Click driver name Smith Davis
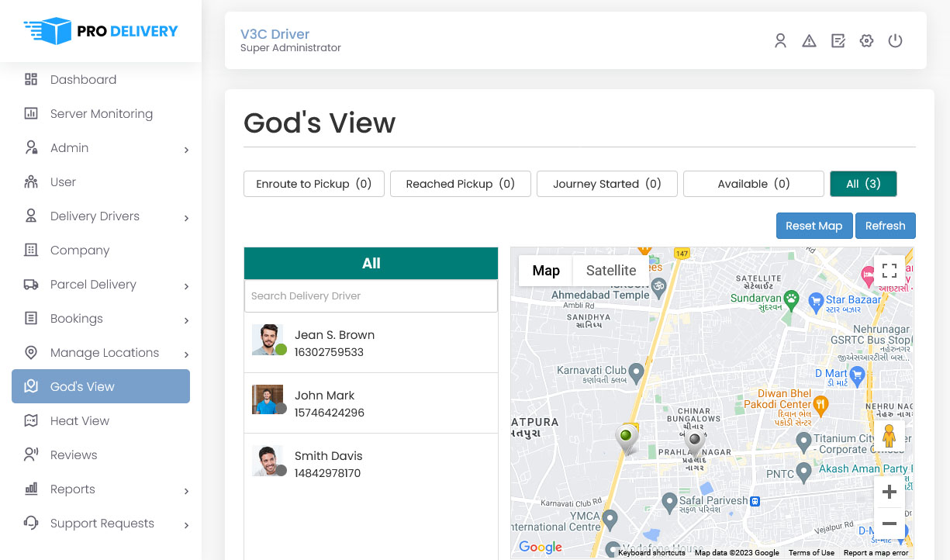Screen dimensions: 950x560 (328, 456)
